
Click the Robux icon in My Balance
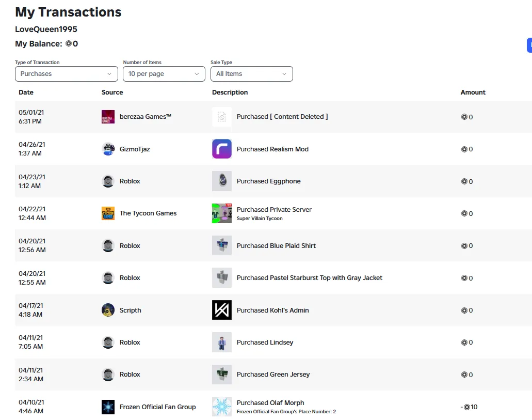[x=69, y=44]
